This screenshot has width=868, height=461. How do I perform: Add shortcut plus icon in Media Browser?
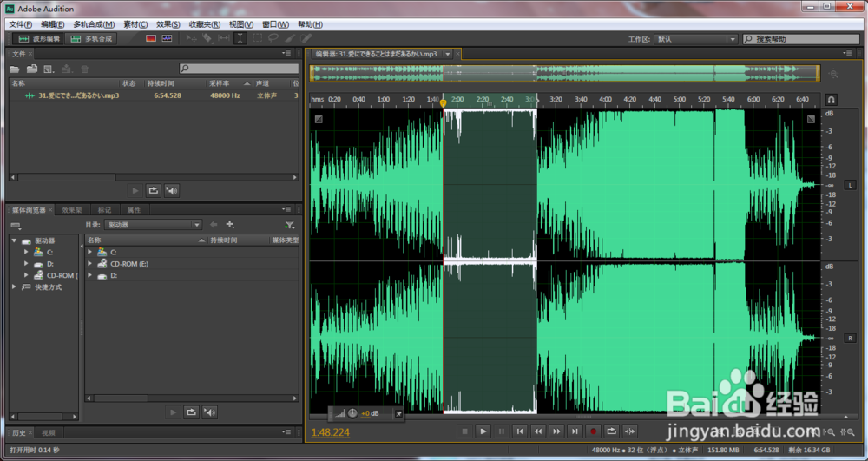230,224
